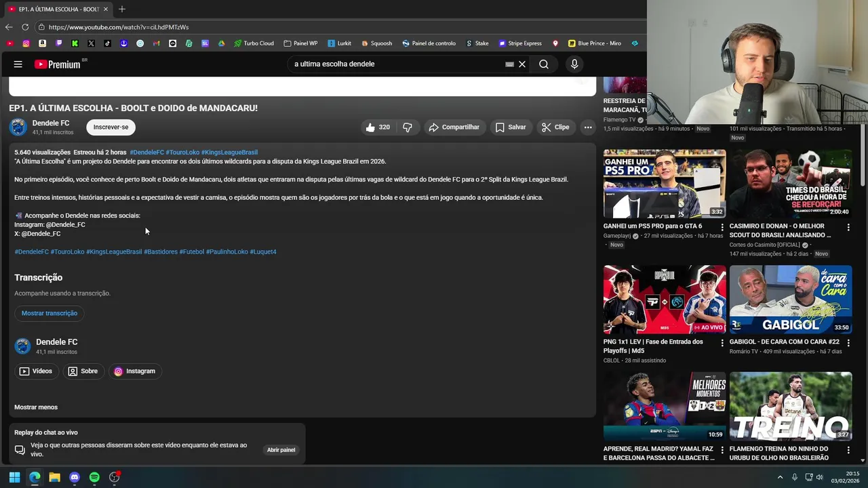
Task: Click the search magnifier button
Action: pyautogui.click(x=544, y=64)
